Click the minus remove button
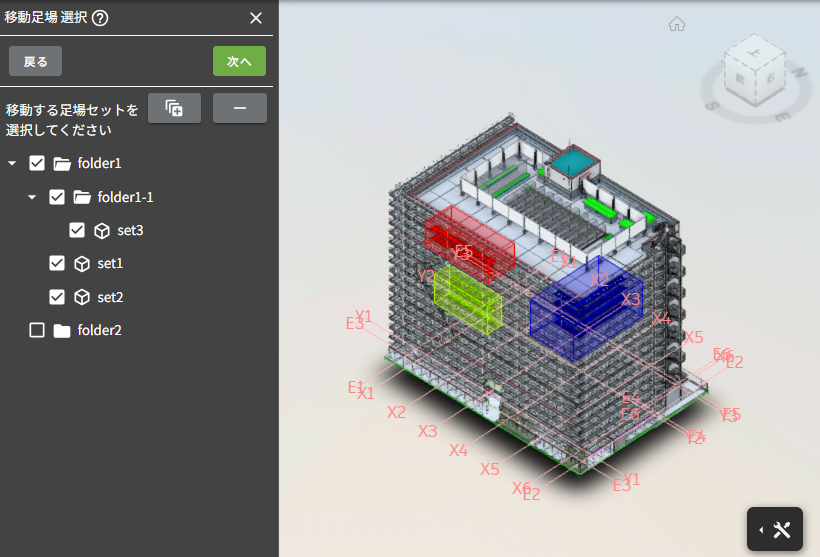Screen dimensions: 820x557 [x=239, y=108]
